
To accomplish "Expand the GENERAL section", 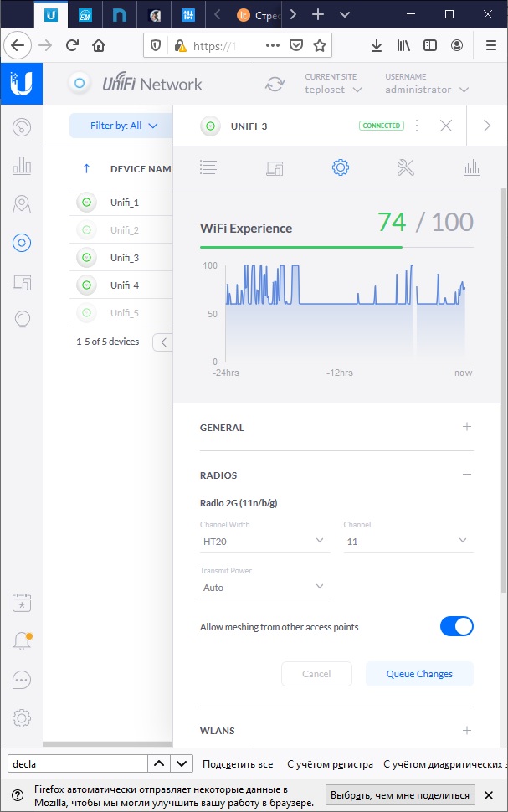I will [x=466, y=427].
